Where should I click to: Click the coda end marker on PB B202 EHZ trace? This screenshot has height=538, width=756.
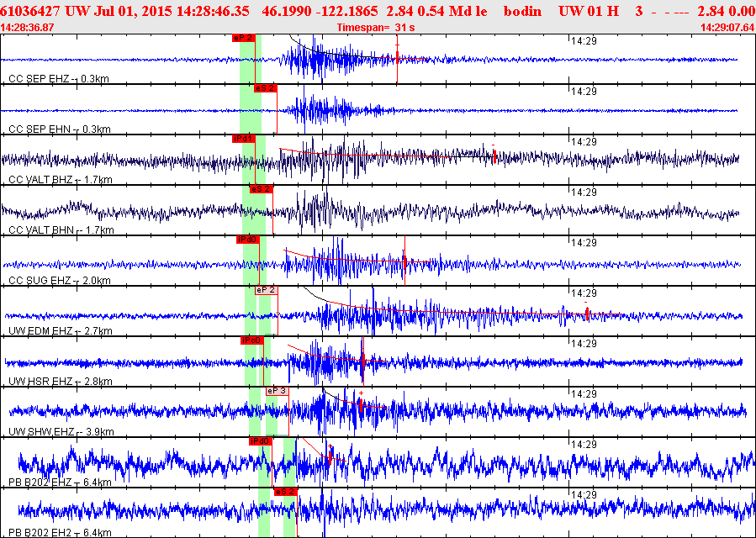coord(330,456)
